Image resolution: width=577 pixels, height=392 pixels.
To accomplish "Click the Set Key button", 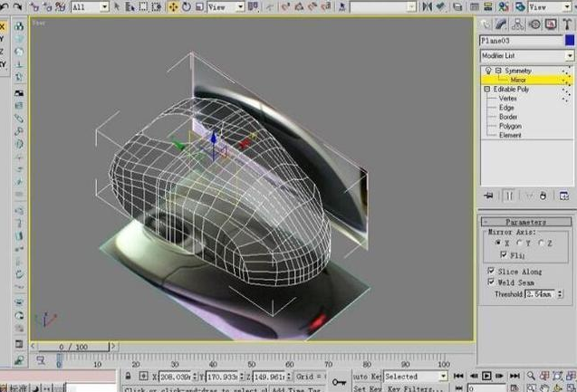I will (x=367, y=388).
